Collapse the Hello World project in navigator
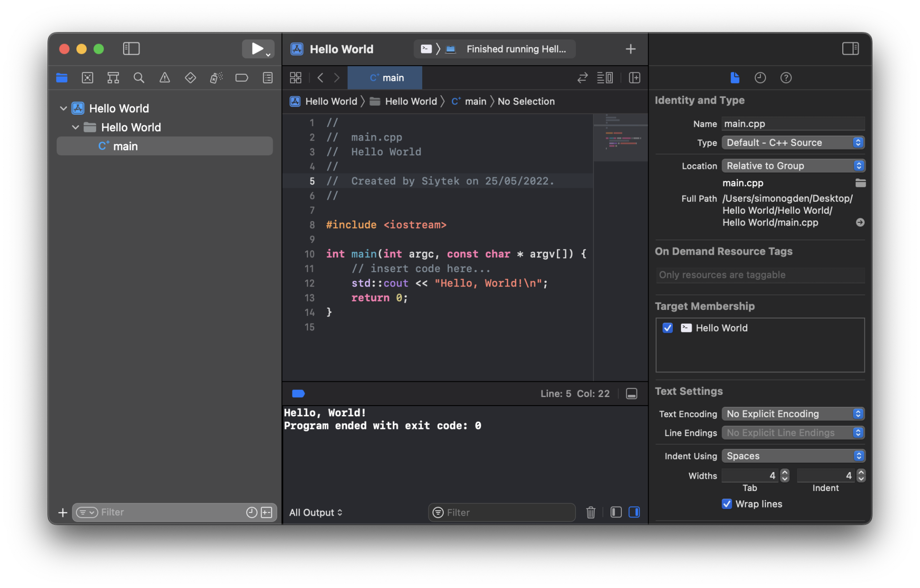920x588 pixels. click(63, 108)
